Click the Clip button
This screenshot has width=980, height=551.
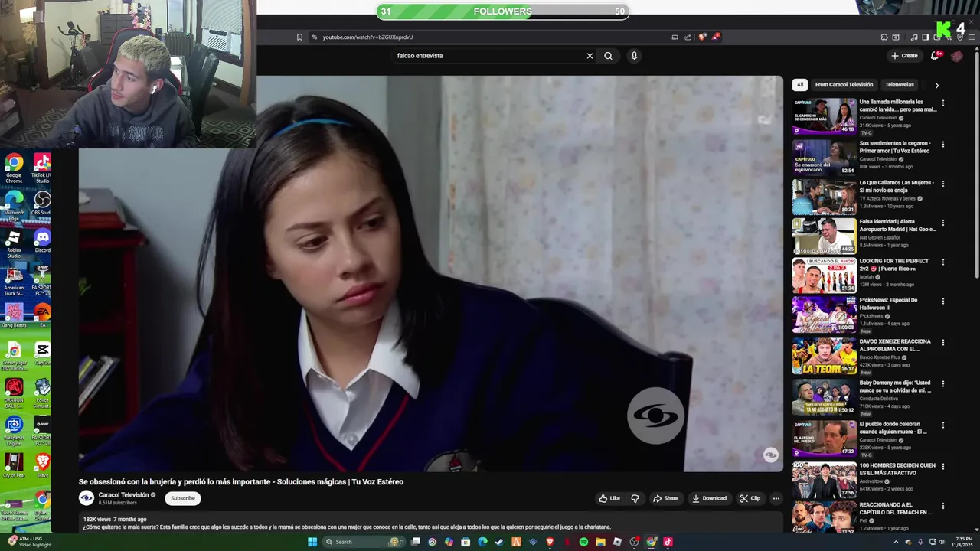(x=750, y=498)
